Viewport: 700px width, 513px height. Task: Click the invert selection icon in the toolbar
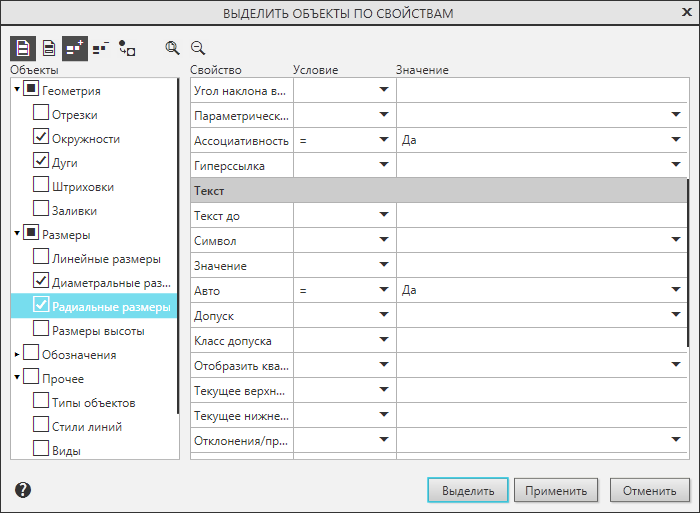tap(127, 47)
